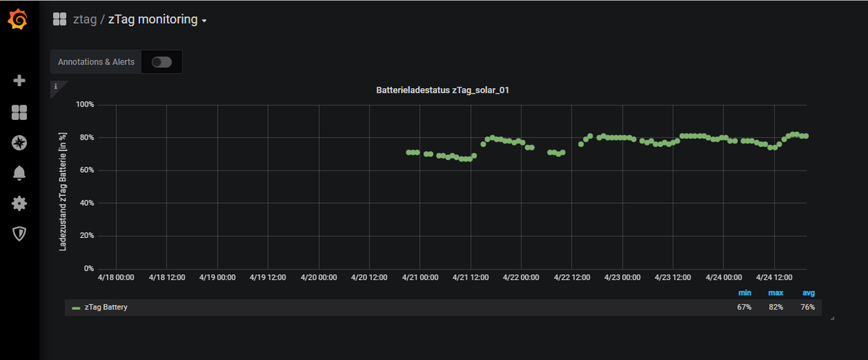Click the panel info corner icon
868x360 pixels.
(56, 87)
